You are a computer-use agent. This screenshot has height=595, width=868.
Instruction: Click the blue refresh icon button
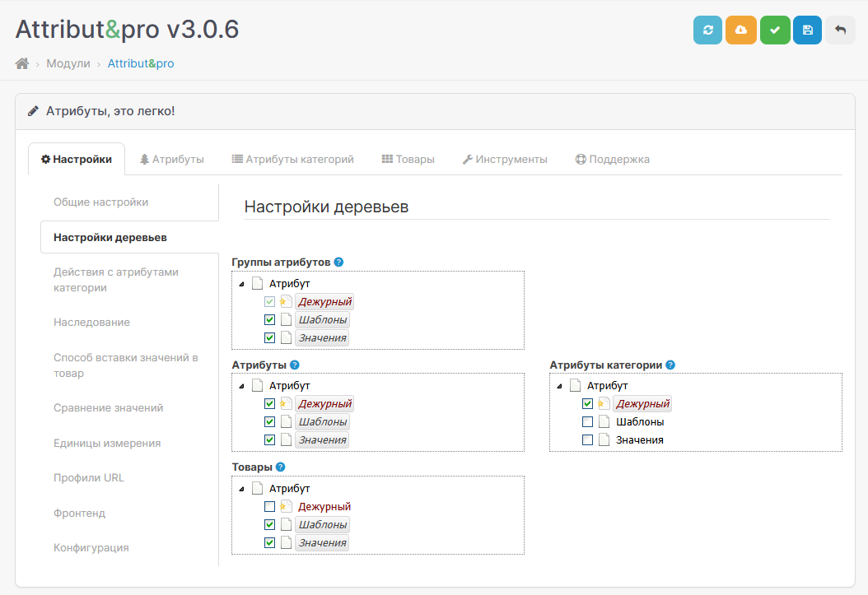[707, 30]
